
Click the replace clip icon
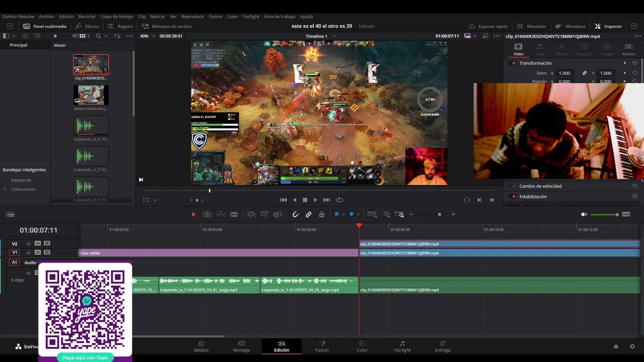278,214
